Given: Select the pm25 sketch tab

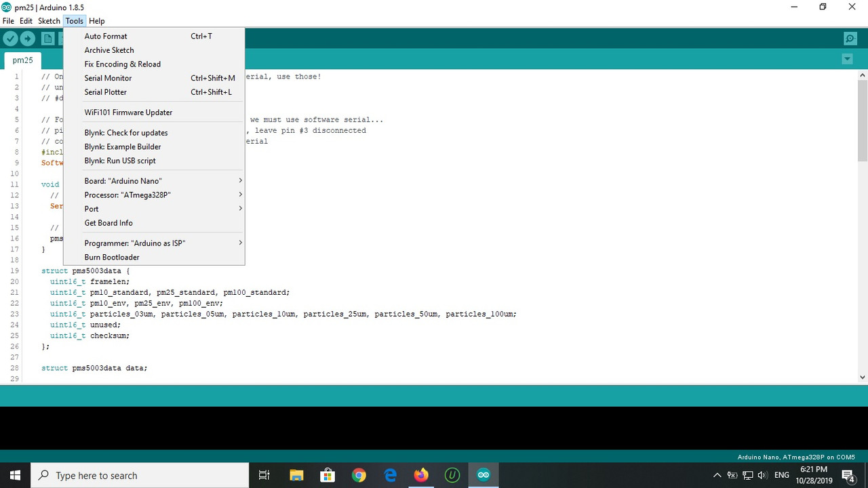Looking at the screenshot, I should pos(22,60).
